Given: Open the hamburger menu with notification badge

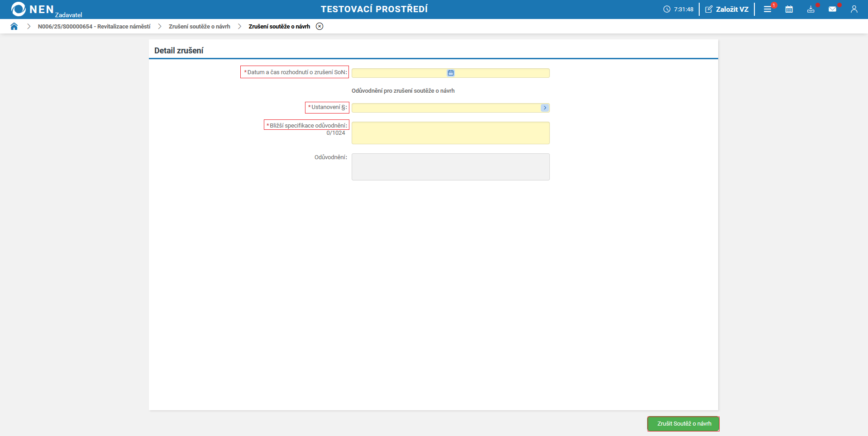Looking at the screenshot, I should (x=768, y=9).
